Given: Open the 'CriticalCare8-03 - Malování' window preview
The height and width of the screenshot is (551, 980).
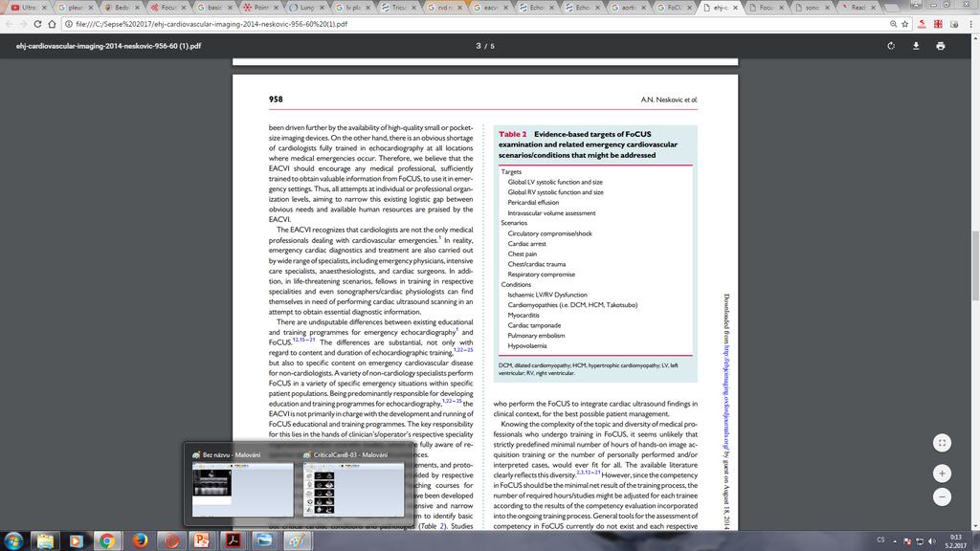Looking at the screenshot, I should click(353, 485).
